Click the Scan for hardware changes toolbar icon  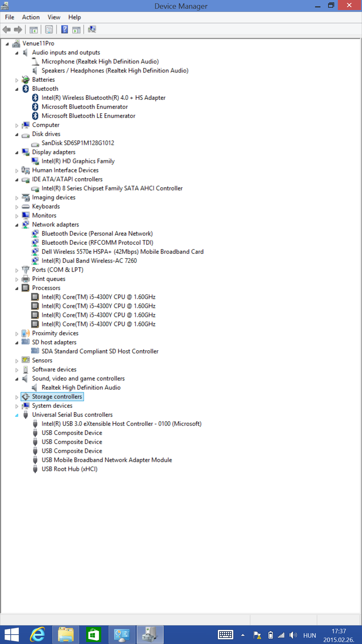point(92,30)
